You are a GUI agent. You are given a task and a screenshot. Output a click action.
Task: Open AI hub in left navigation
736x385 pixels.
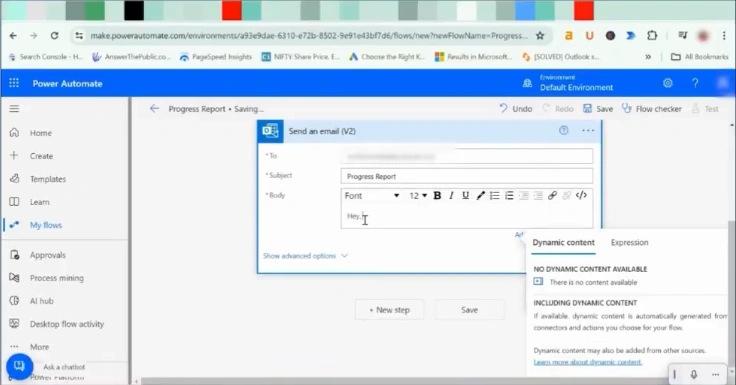click(42, 301)
